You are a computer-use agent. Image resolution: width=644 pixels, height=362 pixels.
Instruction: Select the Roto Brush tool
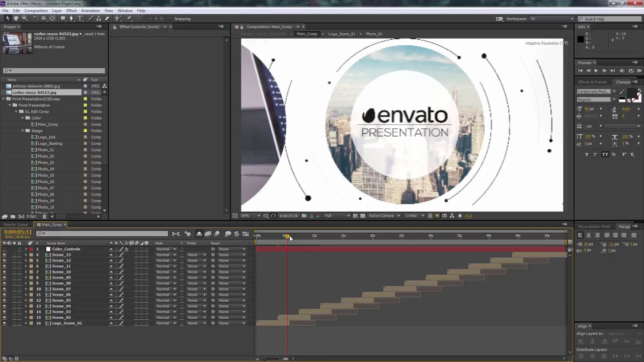[118, 19]
